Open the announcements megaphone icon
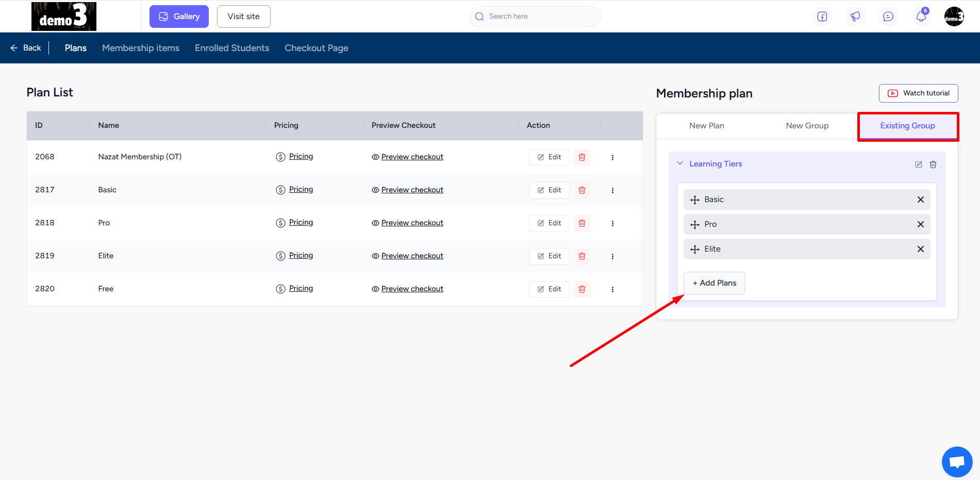Viewport: 980px width, 480px height. (855, 16)
